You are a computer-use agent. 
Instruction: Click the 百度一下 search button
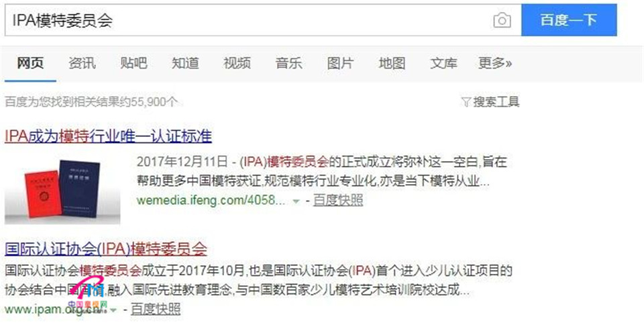(x=569, y=20)
